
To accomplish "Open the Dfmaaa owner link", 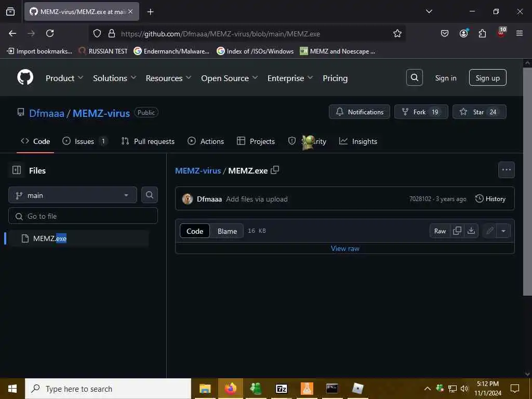I will pos(46,113).
